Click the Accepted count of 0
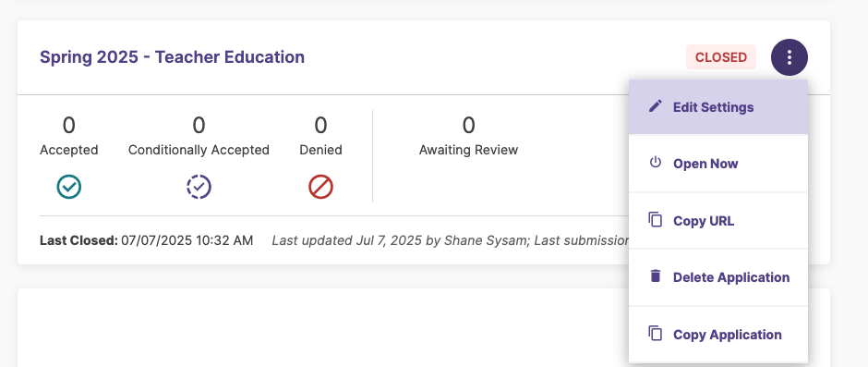Screen dimensions: 868x367 pyautogui.click(x=68, y=126)
